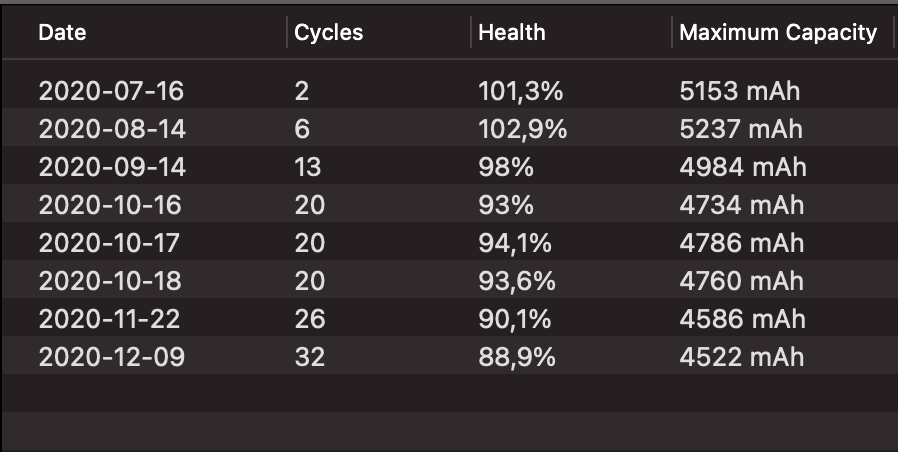Viewport: 898px width, 452px height.
Task: Select the 90,1% health value
Action: [x=516, y=319]
